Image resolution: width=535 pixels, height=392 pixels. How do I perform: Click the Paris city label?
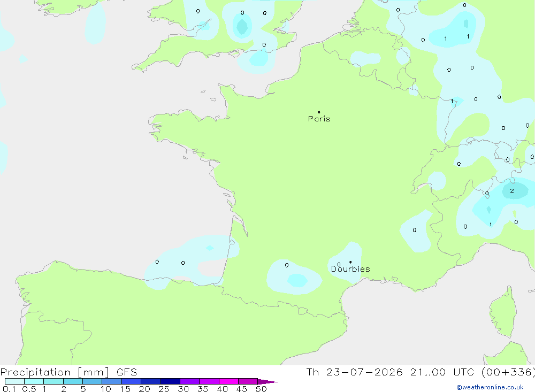click(x=319, y=119)
